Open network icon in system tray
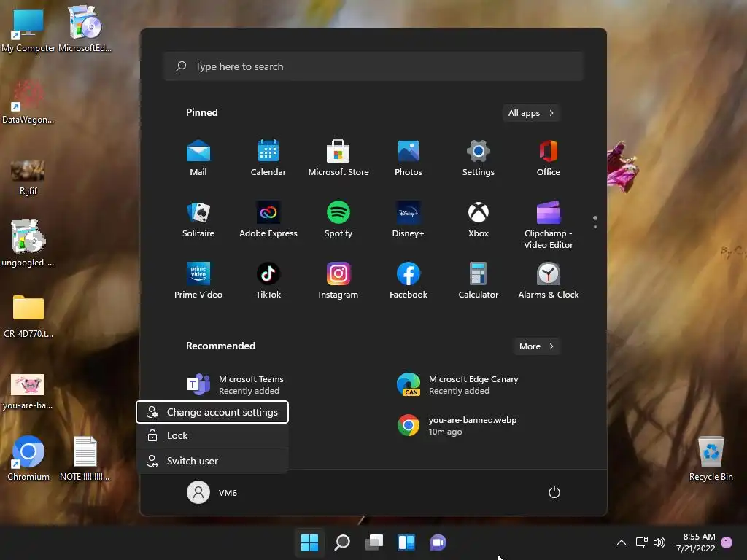Screen dimensions: 747x560 tap(642, 542)
